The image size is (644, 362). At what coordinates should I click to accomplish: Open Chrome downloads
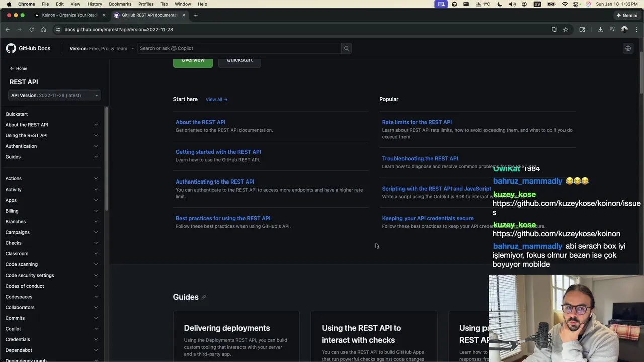click(x=600, y=30)
